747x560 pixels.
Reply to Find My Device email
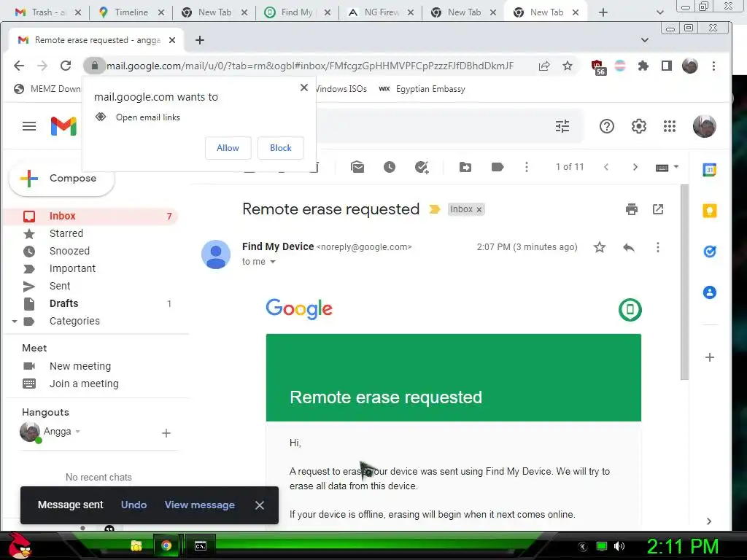(629, 247)
